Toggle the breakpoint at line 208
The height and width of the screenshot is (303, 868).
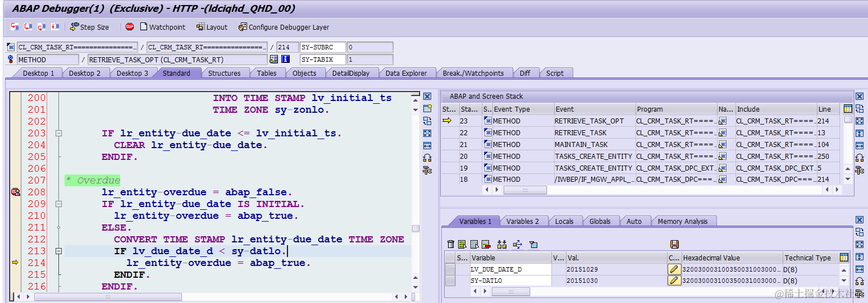click(x=15, y=192)
